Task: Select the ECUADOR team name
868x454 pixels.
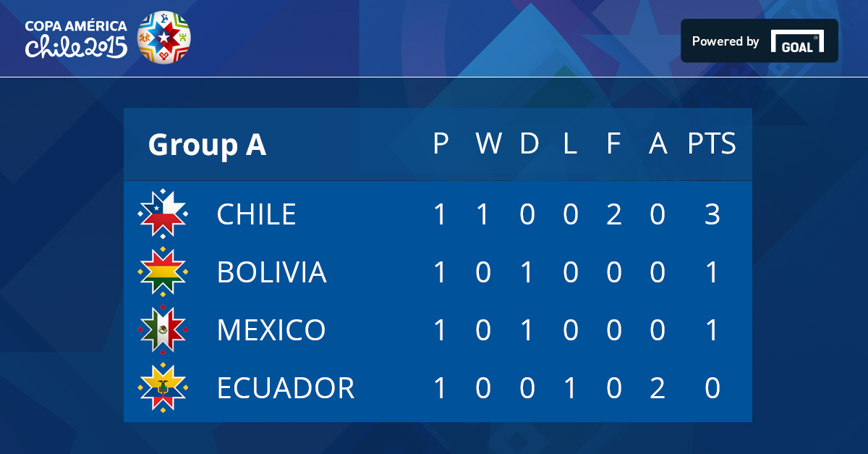Action: pyautogui.click(x=286, y=388)
